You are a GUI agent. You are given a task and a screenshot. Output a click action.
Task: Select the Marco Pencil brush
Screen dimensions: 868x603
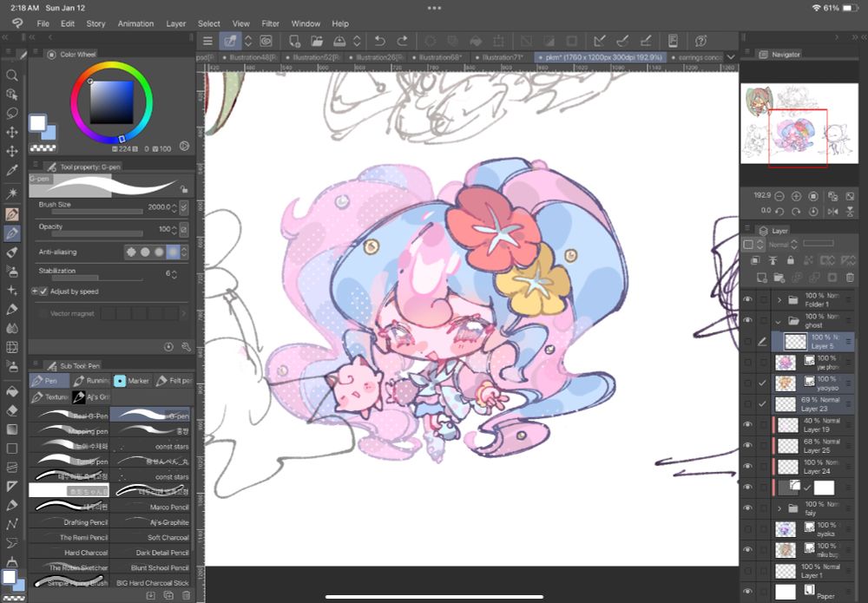tap(150, 507)
